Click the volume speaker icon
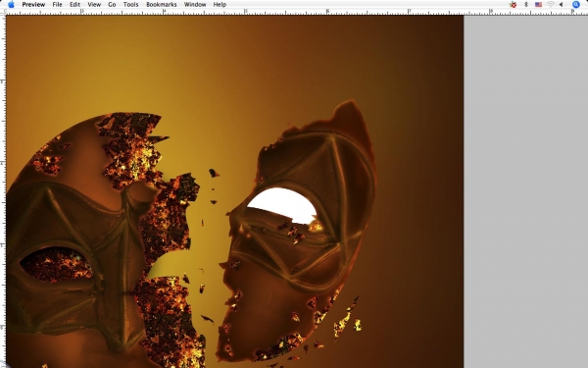The width and height of the screenshot is (588, 368). click(x=562, y=5)
